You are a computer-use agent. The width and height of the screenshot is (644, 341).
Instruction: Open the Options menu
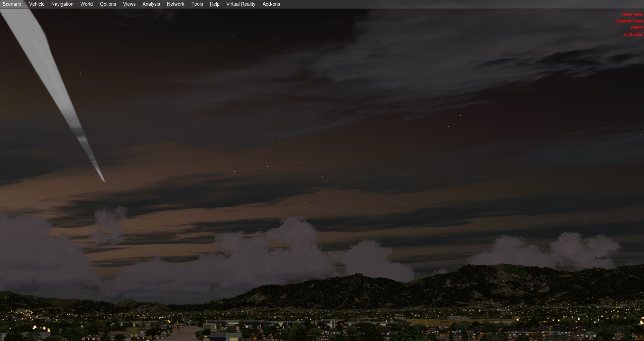pyautogui.click(x=108, y=4)
